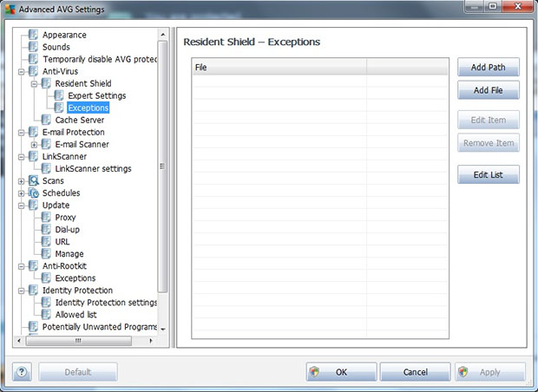The width and height of the screenshot is (538, 392).
Task: Collapse the E-mail Protection node
Action: 22,133
